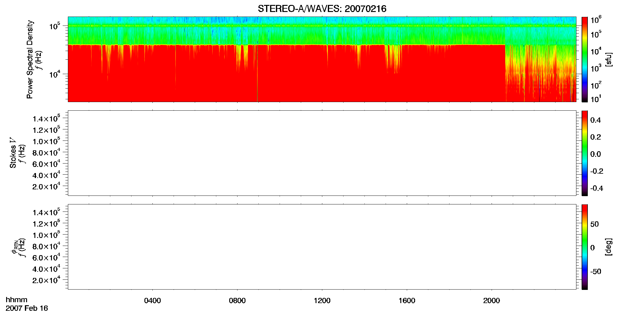Screen dimensions: 644x332
Task: Select the "2000" time tick label
Action: click(492, 301)
